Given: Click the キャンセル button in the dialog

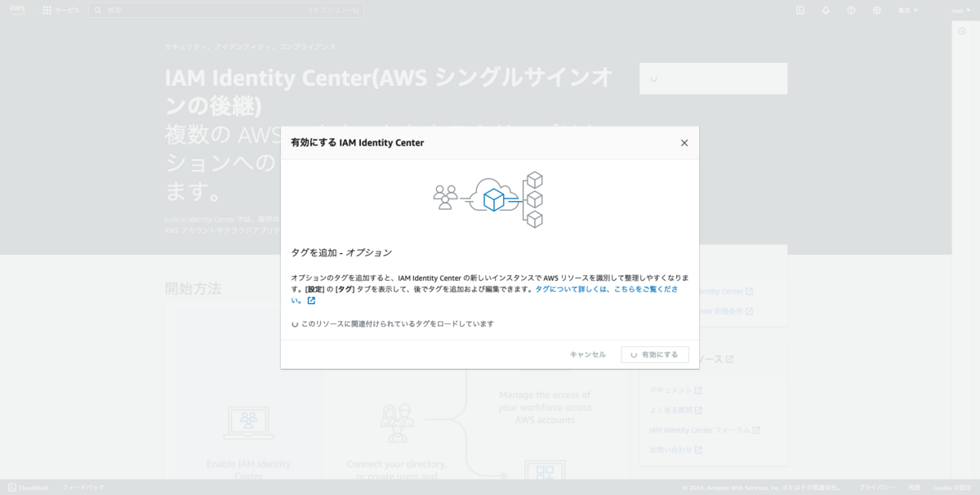Looking at the screenshot, I should (588, 355).
